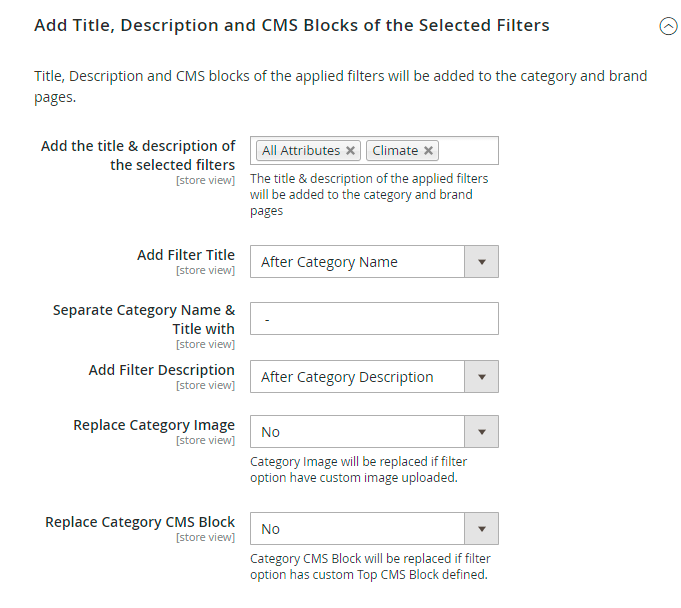681x608 pixels.
Task: Collapse the section using the circled chevron icon
Action: (x=668, y=27)
